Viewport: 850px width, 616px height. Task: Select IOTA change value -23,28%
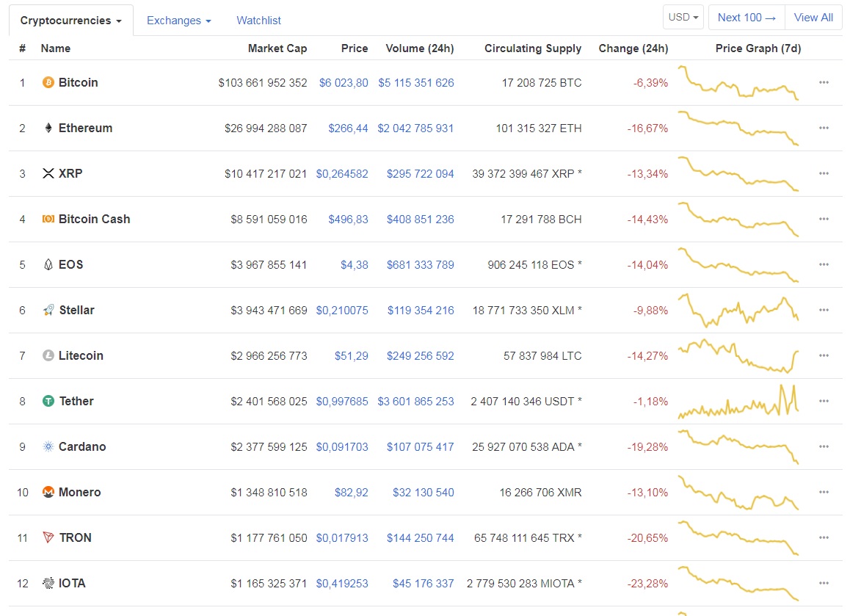[648, 584]
